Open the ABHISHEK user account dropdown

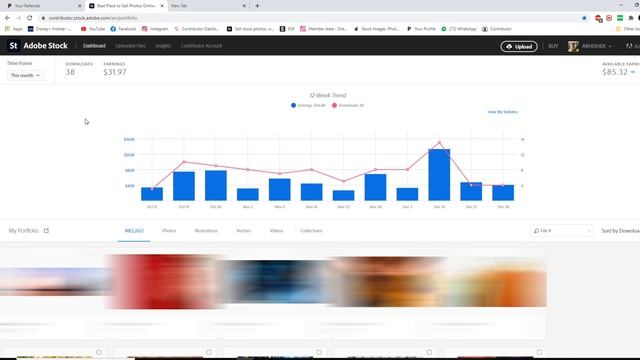596,46
